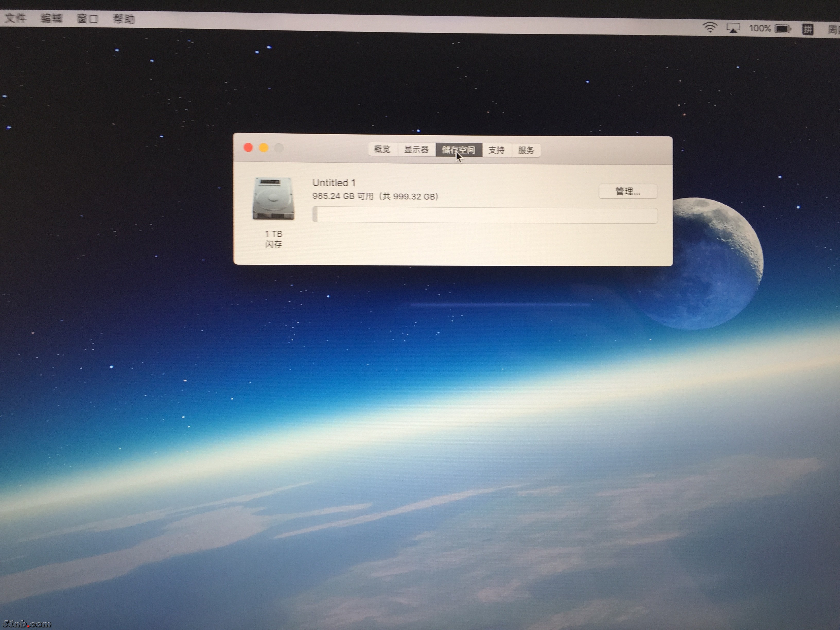Image resolution: width=840 pixels, height=630 pixels.
Task: Click the 100% battery percentage
Action: tap(759, 29)
